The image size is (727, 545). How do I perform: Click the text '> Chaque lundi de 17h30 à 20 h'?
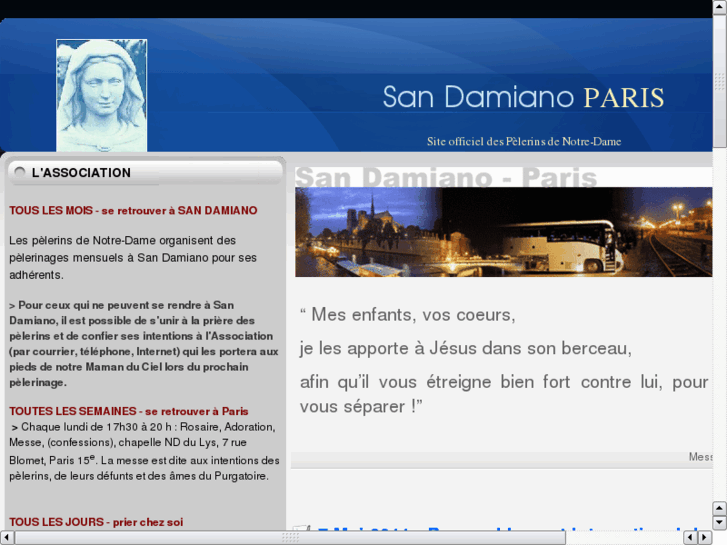93,427
